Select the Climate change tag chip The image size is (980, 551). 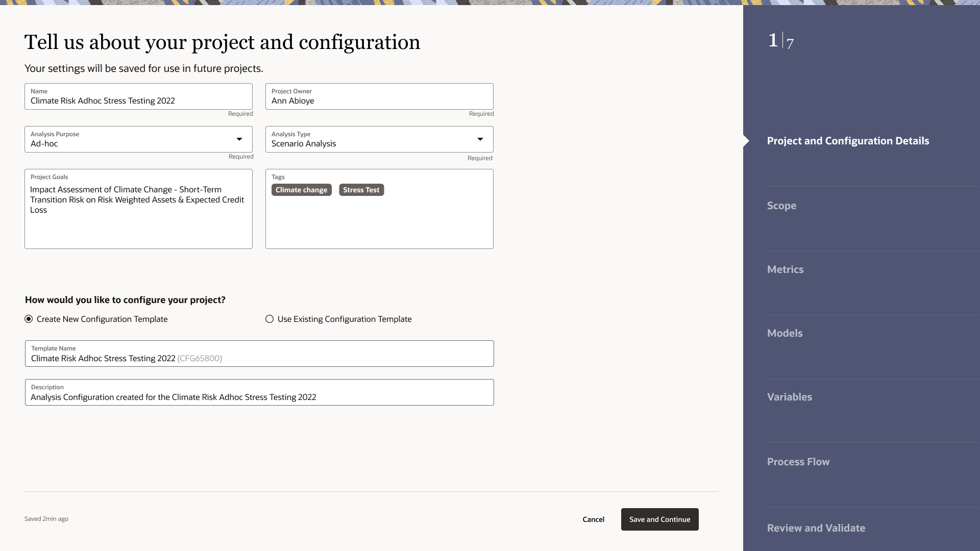coord(301,190)
